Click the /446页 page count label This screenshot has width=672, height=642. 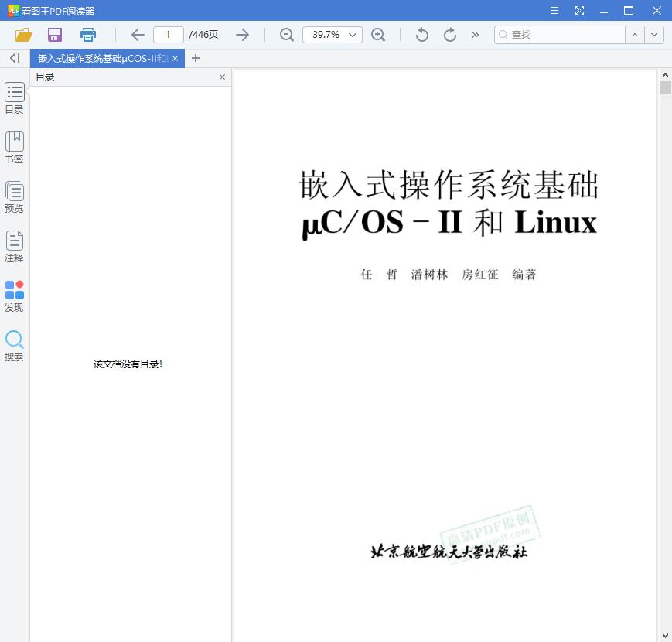[x=203, y=35]
